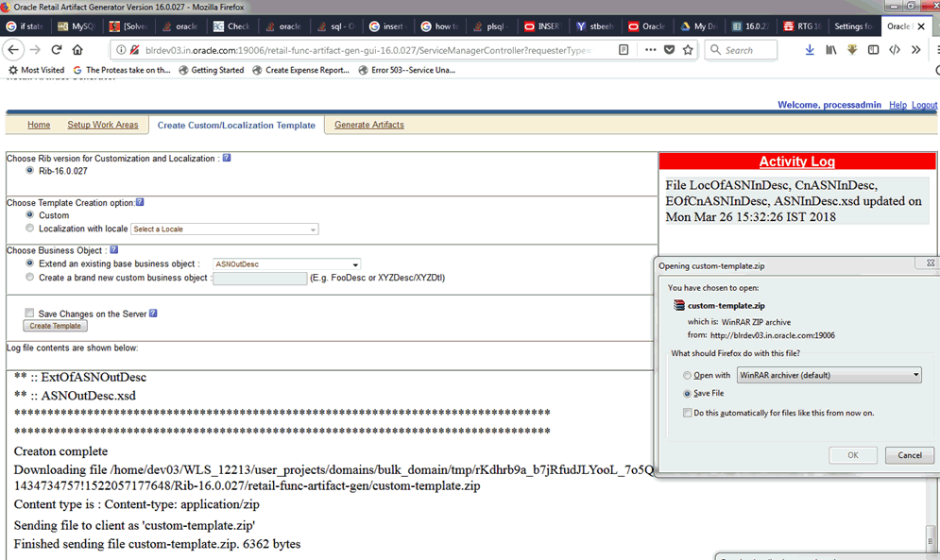Viewport: 940px width, 560px height.
Task: Click 'Creaton complete' log line
Action: click(60, 451)
